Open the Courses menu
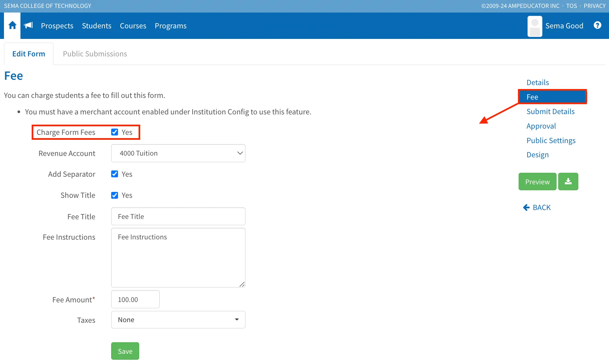The width and height of the screenshot is (609, 364). tap(133, 26)
